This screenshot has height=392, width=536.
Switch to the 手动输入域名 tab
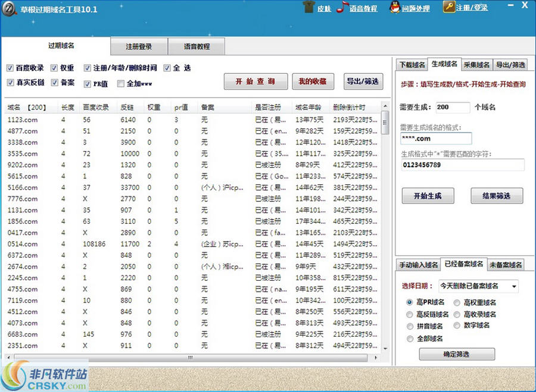(419, 265)
